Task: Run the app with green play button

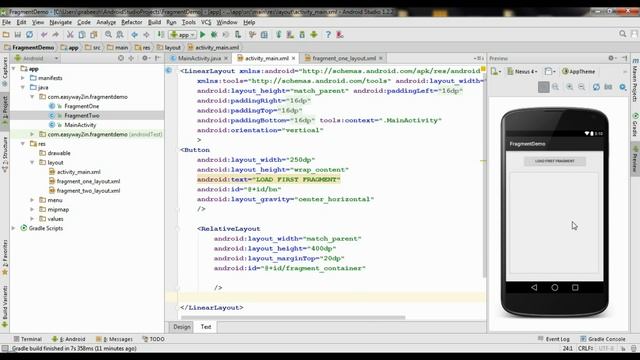Action: tap(202, 35)
